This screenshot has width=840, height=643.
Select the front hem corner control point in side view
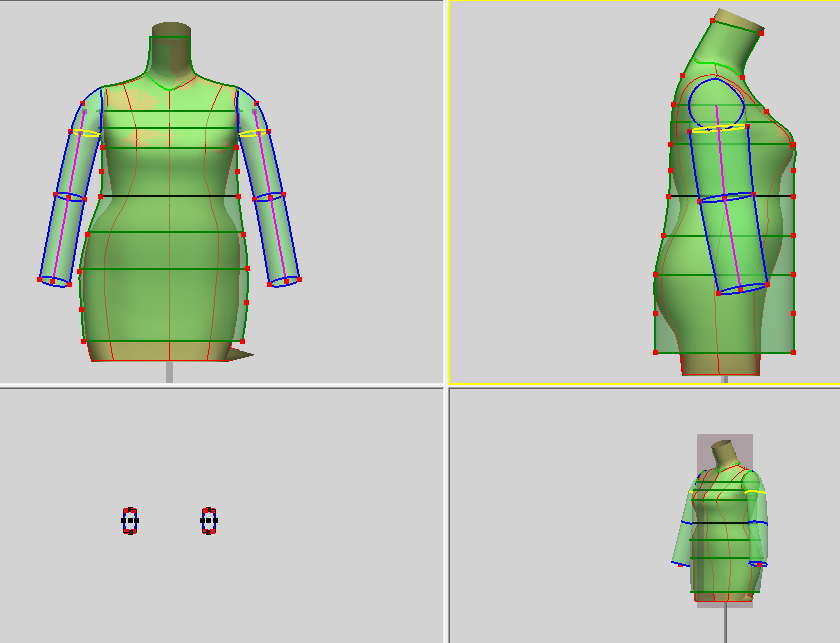(793, 352)
